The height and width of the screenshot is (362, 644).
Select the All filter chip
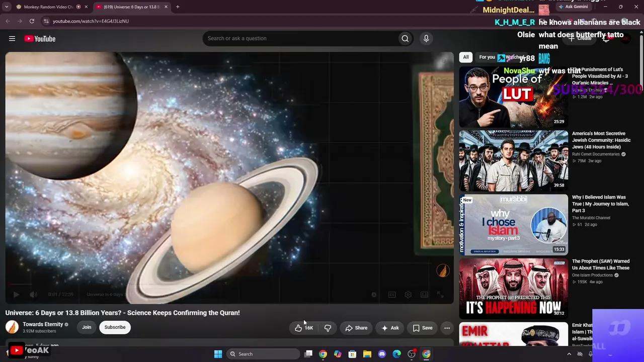(x=466, y=57)
